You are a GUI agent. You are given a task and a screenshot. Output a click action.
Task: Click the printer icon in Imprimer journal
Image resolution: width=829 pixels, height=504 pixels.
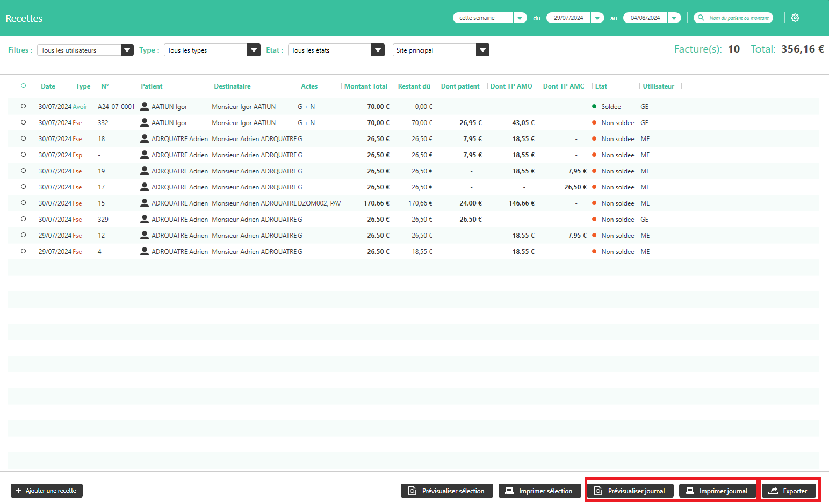[x=690, y=491]
